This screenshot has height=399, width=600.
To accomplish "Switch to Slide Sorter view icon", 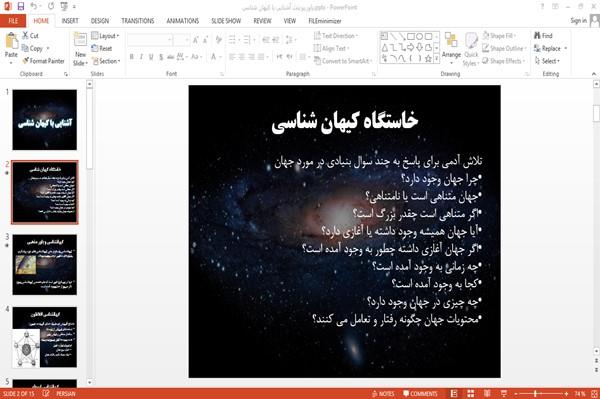I will (x=471, y=394).
